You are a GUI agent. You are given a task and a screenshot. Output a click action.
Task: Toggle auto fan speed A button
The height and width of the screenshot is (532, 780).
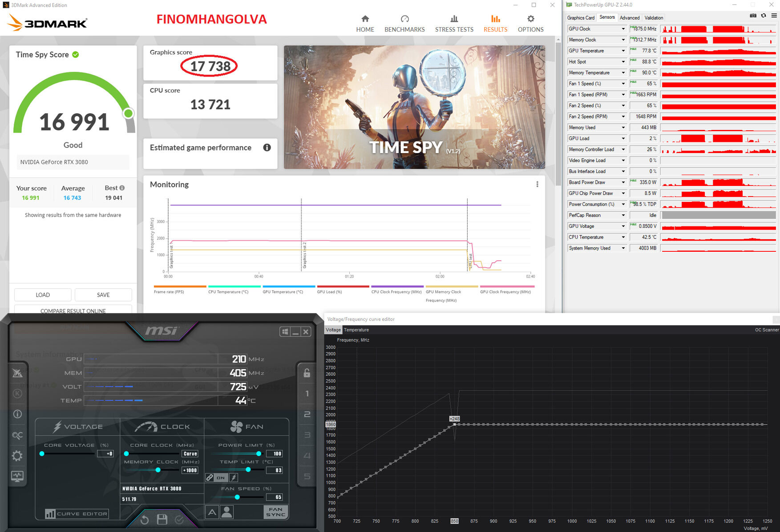point(212,512)
